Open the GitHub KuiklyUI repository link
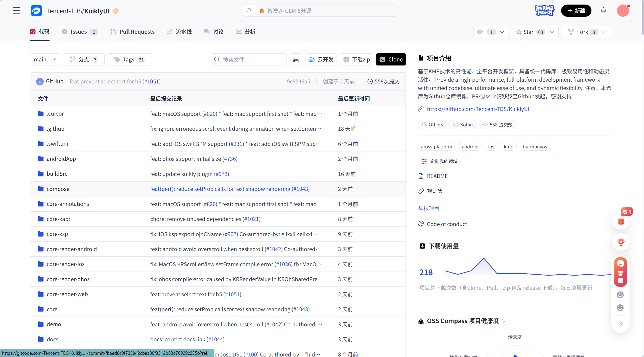644x357 pixels. 478,109
